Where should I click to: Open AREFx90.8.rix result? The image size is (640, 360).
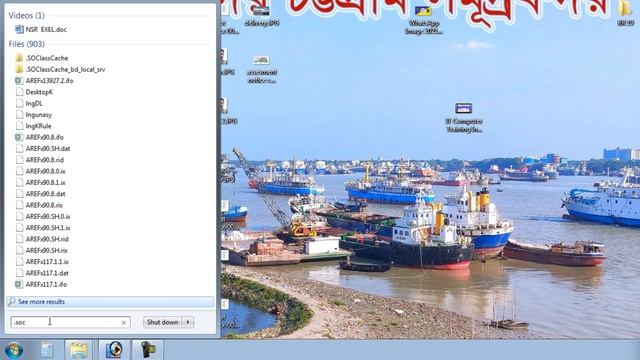click(x=44, y=205)
